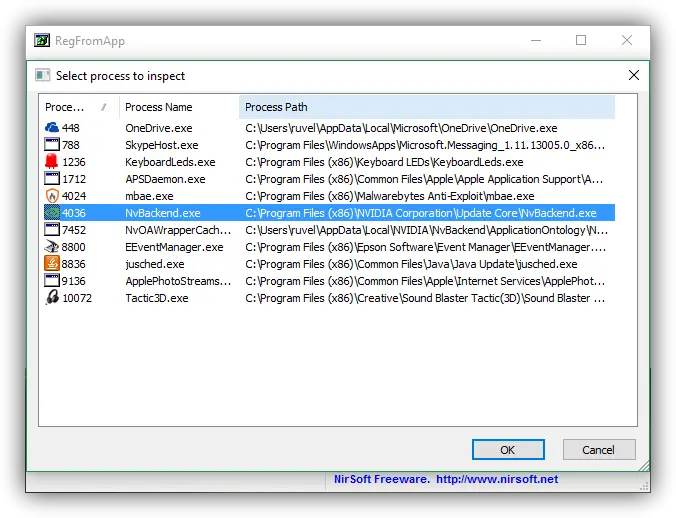Open the NirSoft Freeware nirsoft.net link

pyautogui.click(x=446, y=479)
